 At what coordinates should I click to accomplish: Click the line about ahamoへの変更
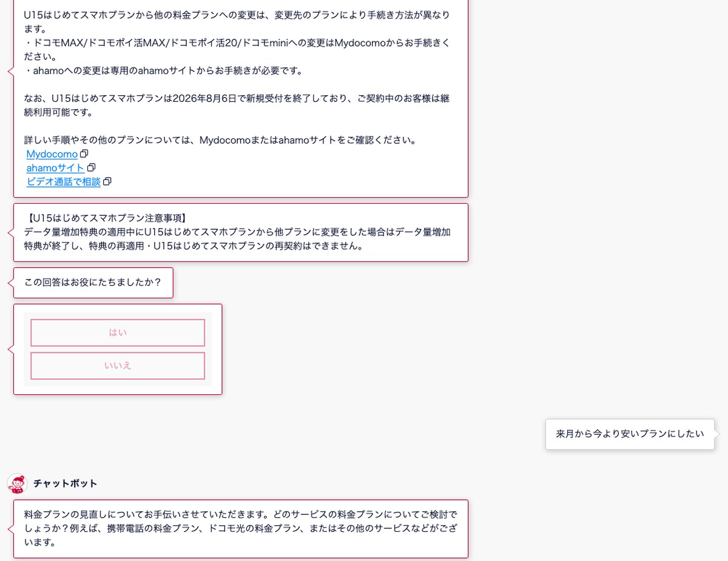(x=164, y=71)
